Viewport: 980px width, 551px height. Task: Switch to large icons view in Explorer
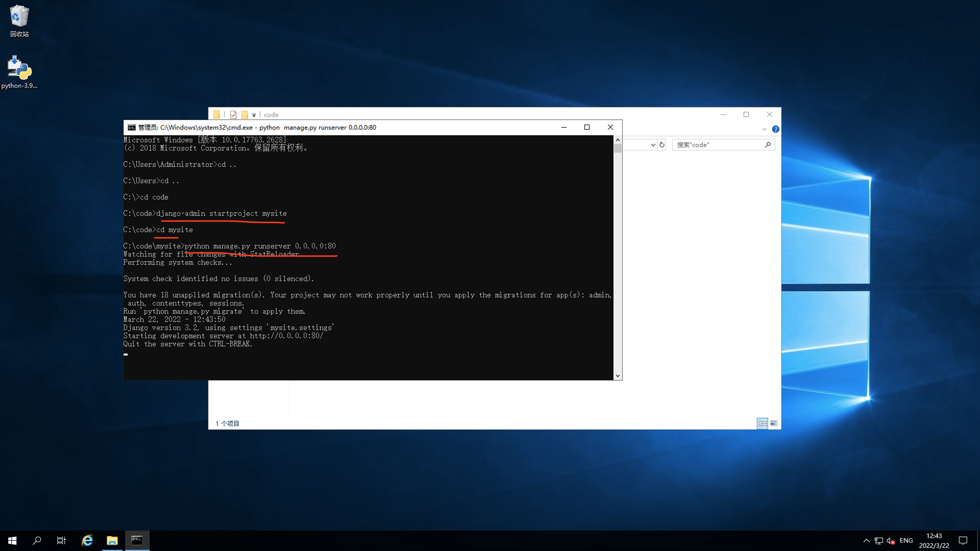point(774,423)
